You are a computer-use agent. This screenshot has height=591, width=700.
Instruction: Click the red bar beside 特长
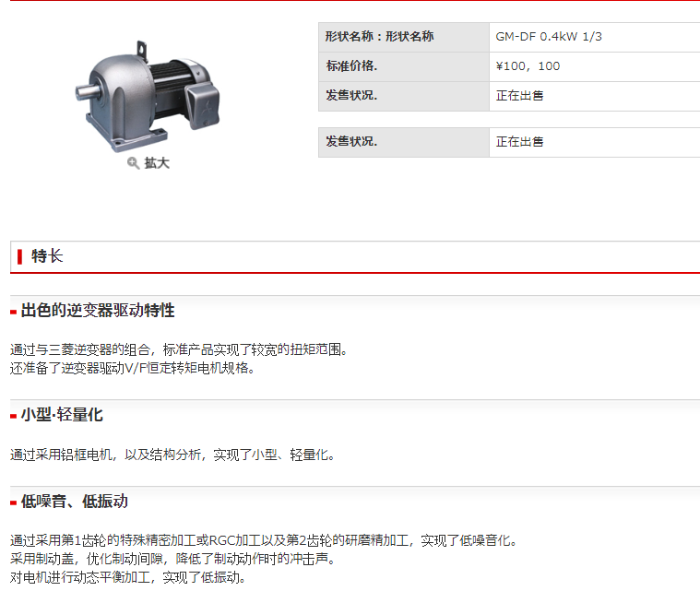19,256
